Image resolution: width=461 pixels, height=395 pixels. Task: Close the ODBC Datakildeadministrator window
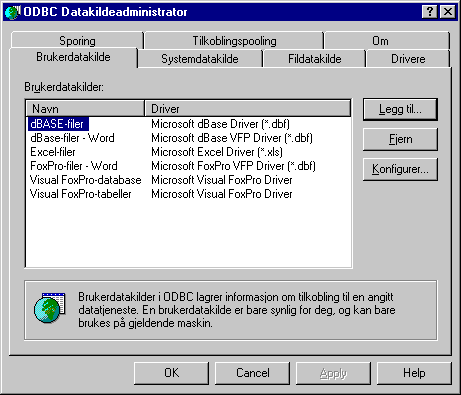(448, 12)
